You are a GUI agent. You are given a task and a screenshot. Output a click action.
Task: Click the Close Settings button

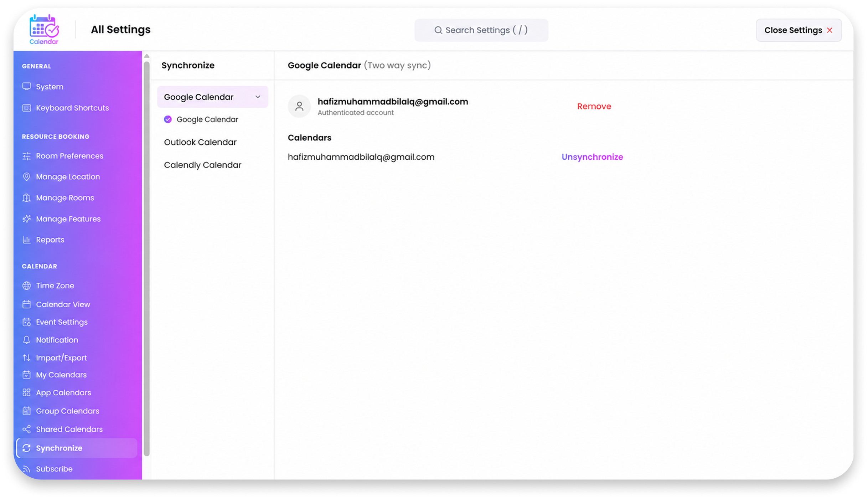pyautogui.click(x=799, y=30)
